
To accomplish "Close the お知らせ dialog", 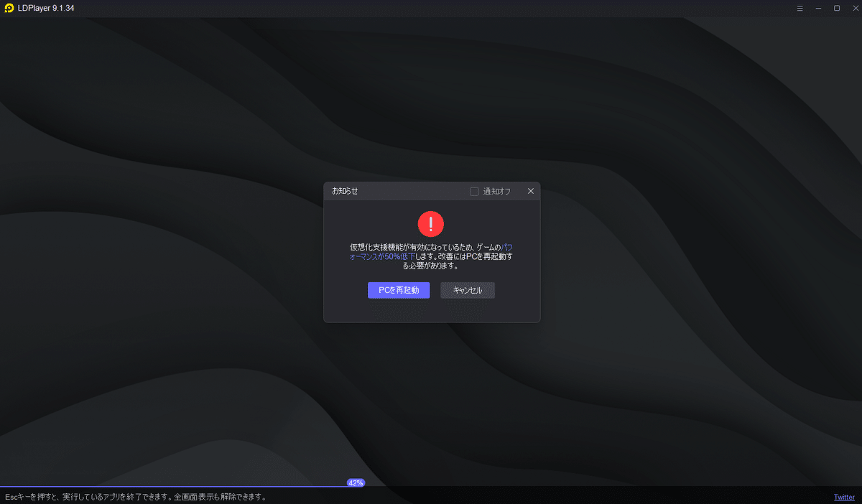I will (531, 191).
